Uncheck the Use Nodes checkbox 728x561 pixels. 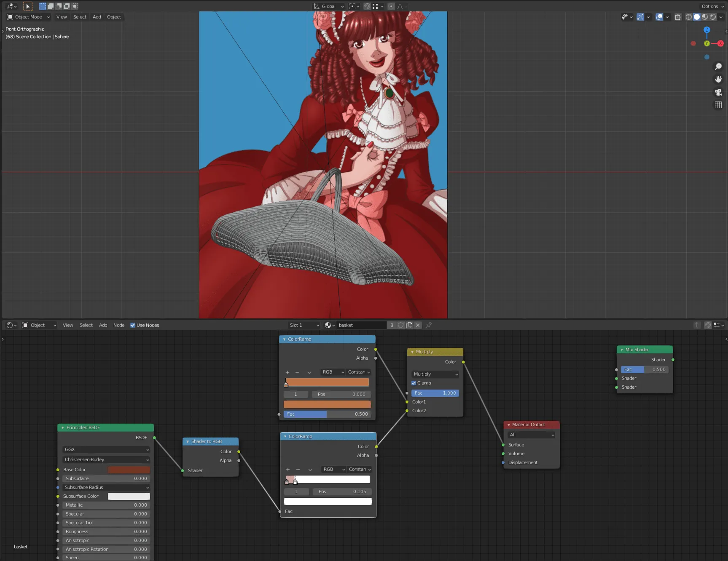point(133,325)
